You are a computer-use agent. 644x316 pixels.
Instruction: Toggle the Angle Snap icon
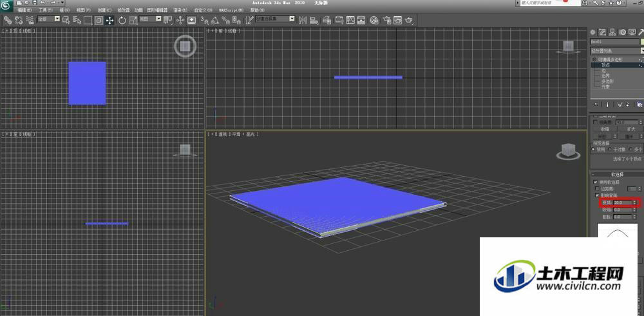click(215, 20)
